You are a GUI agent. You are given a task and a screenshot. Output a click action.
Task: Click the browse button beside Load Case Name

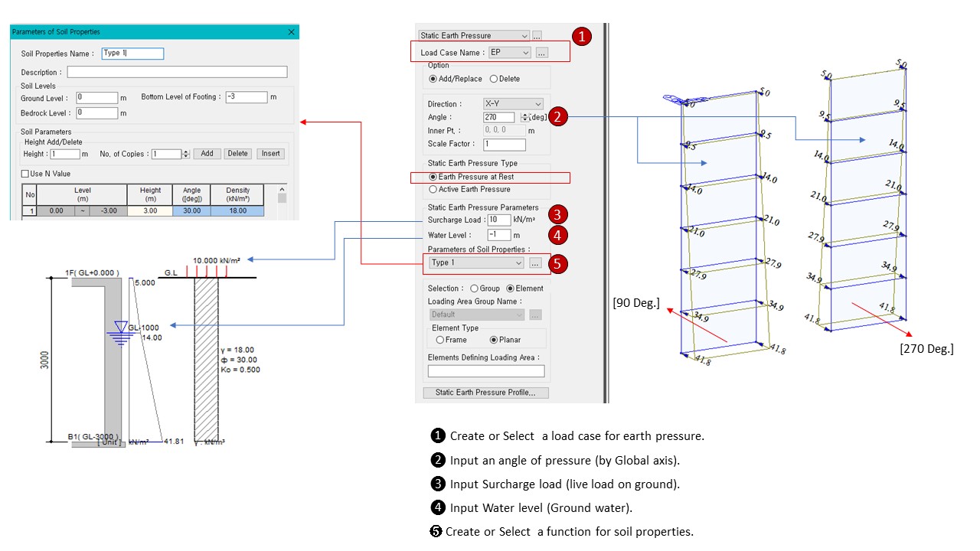(x=541, y=53)
